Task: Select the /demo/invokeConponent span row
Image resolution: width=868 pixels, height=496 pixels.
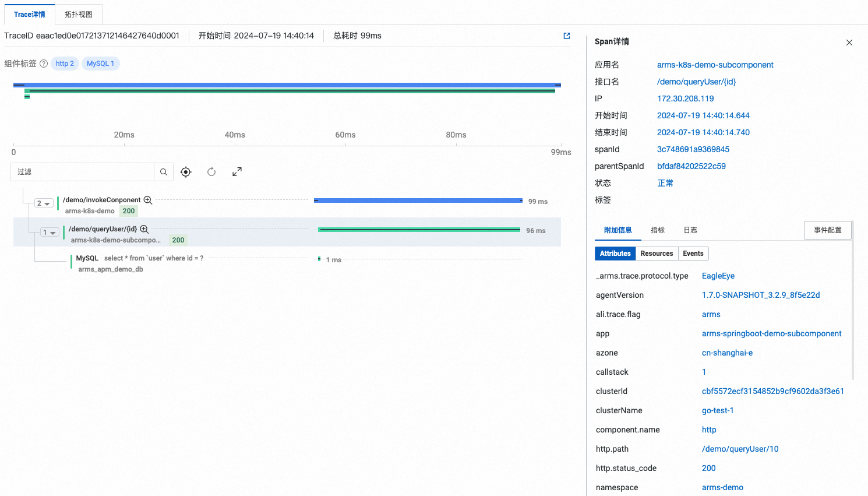Action: click(287, 203)
